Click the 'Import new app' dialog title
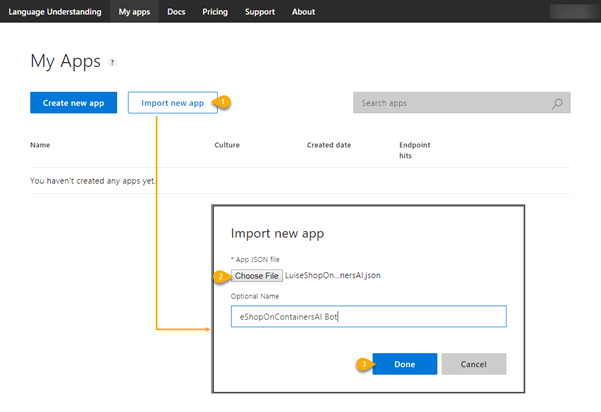601x412 pixels. click(277, 233)
